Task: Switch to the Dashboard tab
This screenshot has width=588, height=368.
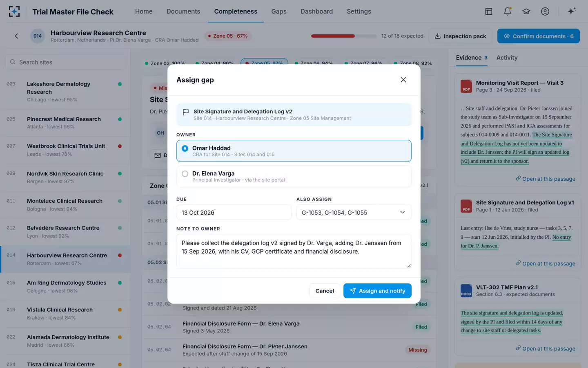Action: tap(316, 11)
